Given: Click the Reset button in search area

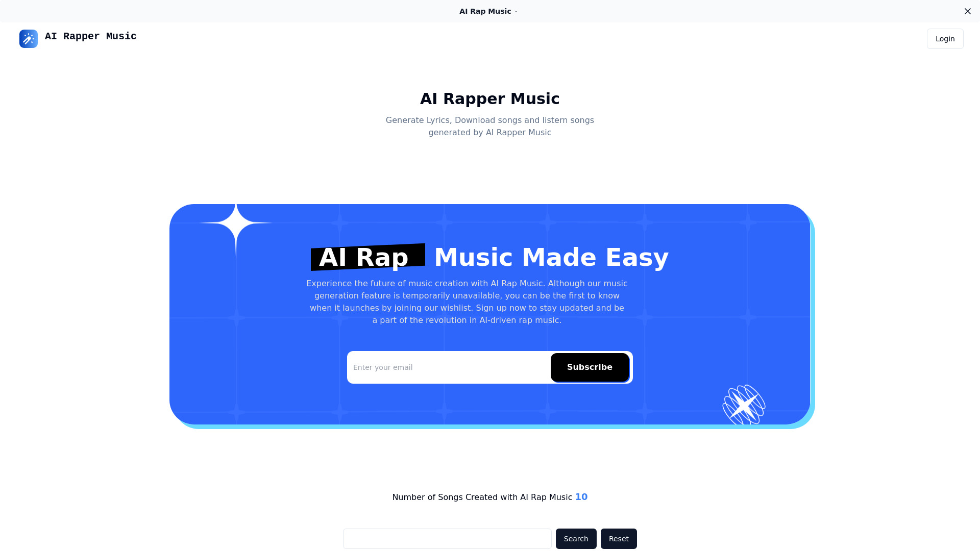Looking at the screenshot, I should pyautogui.click(x=619, y=538).
